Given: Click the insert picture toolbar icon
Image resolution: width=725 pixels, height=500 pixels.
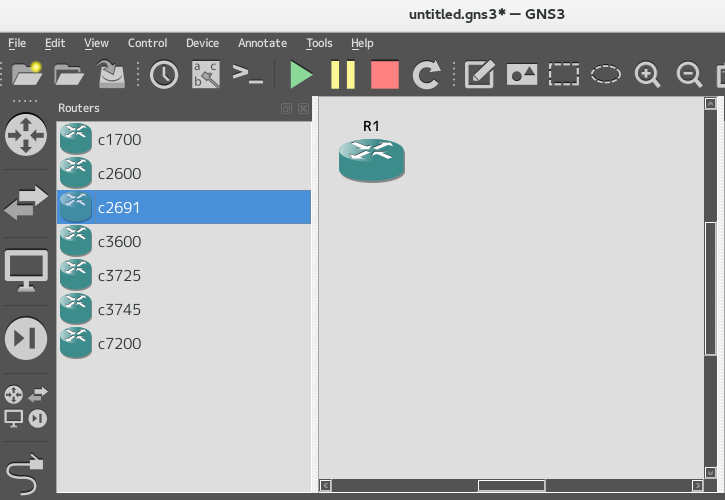Looking at the screenshot, I should point(522,75).
